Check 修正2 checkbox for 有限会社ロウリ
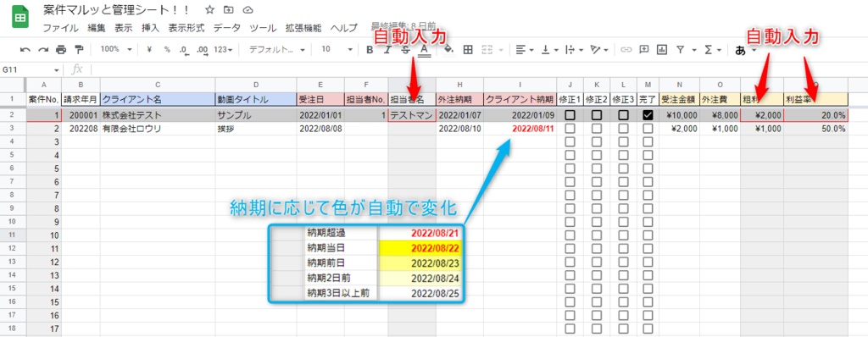This screenshot has width=868, height=337. [596, 129]
